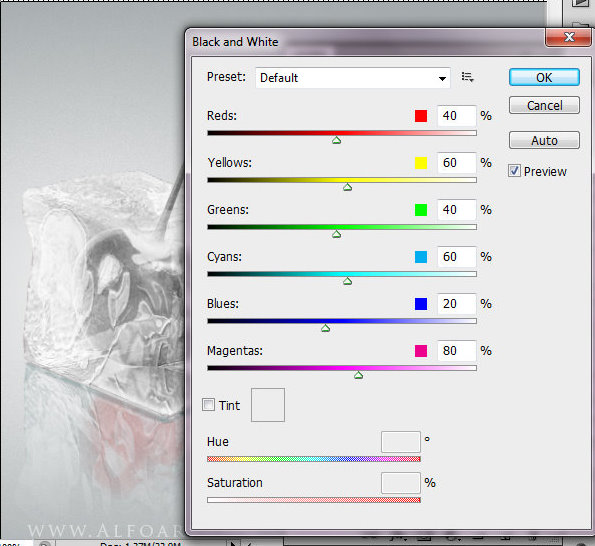Screen dimensions: 595x546
Task: Click the Auto button
Action: [544, 140]
